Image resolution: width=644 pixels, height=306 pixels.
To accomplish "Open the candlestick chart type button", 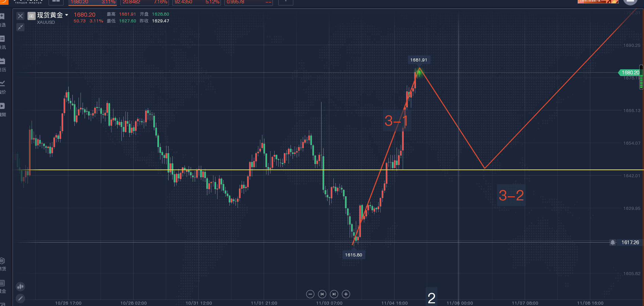I will tap(20, 287).
